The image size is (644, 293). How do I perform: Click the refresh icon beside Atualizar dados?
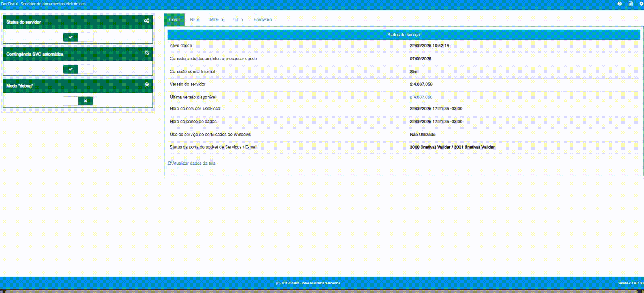[169, 163]
